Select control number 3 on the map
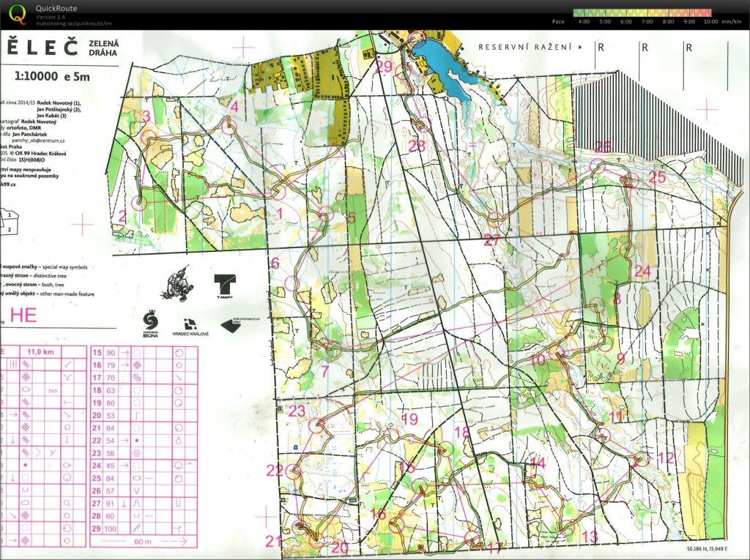Viewport: 750px width, 560px height. point(146,116)
